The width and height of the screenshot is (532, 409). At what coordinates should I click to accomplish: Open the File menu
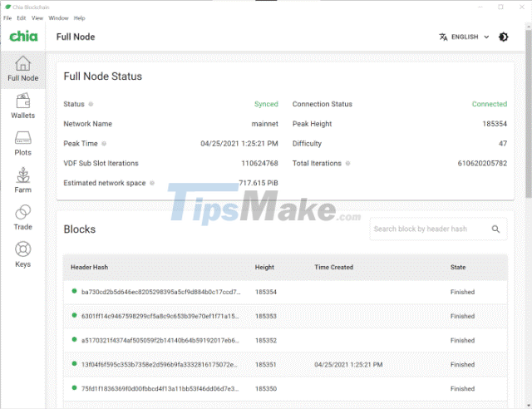pos(7,17)
